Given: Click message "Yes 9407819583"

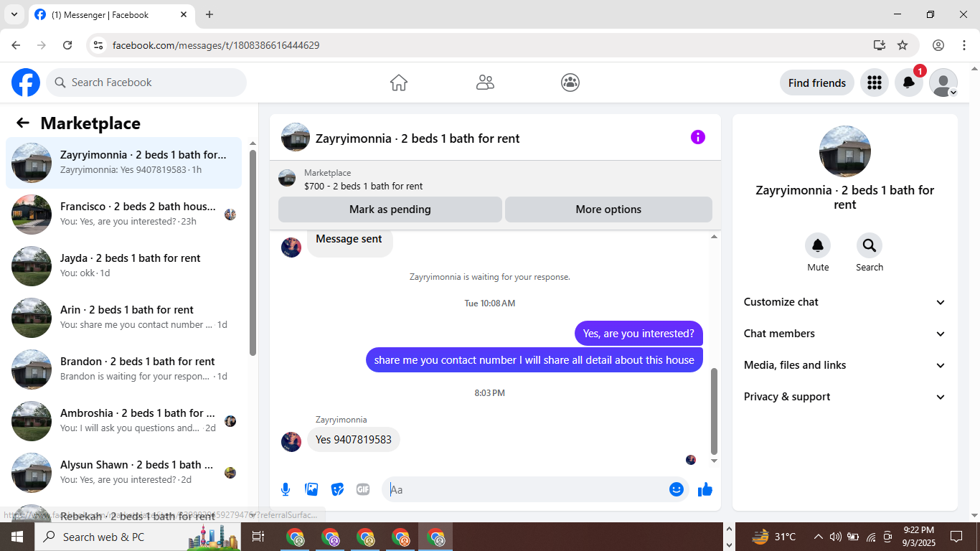Looking at the screenshot, I should [354, 439].
